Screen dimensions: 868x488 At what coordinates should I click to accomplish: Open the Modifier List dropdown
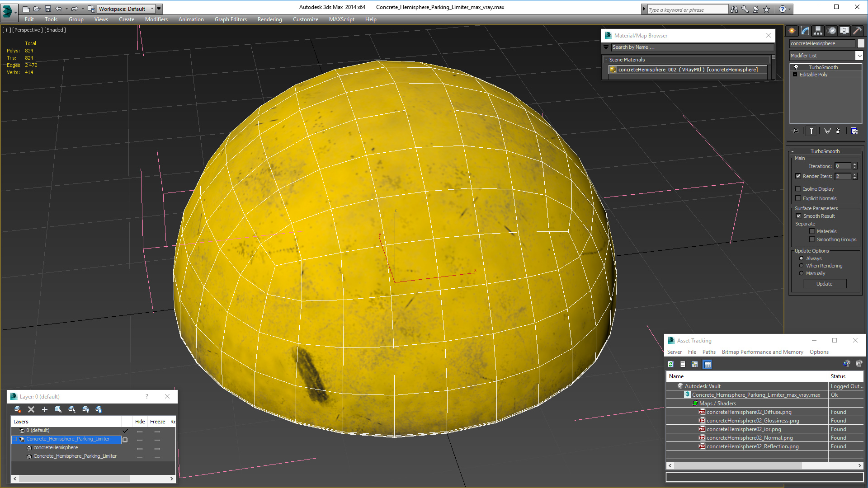[x=859, y=56]
